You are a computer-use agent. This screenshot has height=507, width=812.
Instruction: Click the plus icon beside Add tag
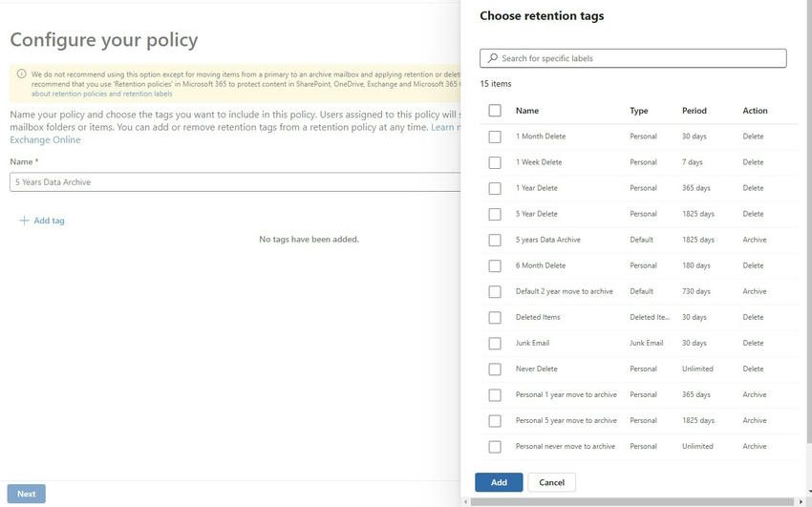point(24,221)
